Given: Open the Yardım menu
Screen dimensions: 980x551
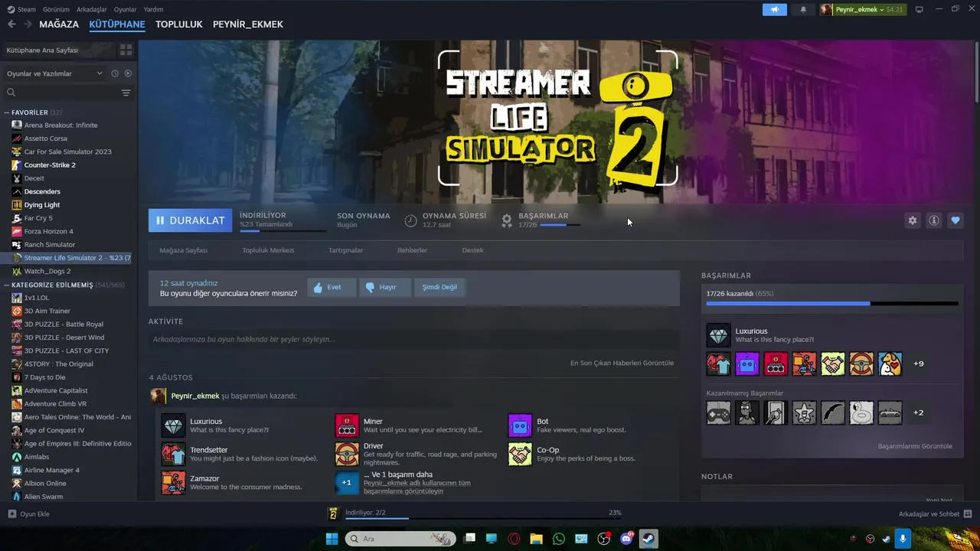Looking at the screenshot, I should 153,9.
